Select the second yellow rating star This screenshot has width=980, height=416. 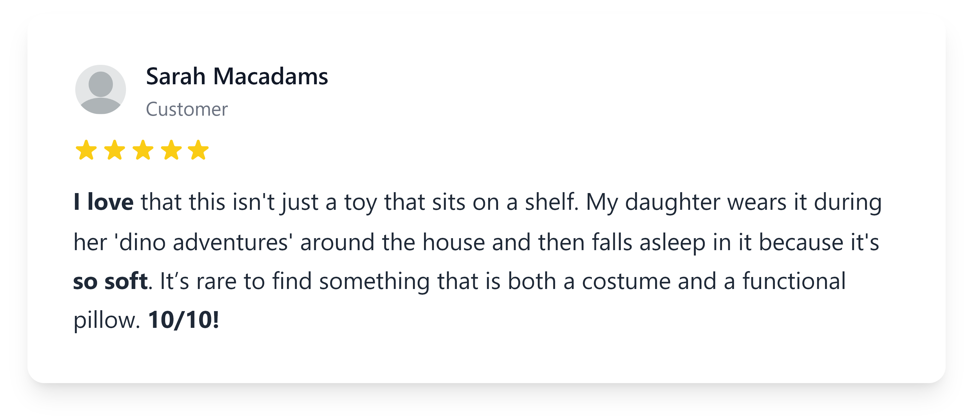point(114,150)
